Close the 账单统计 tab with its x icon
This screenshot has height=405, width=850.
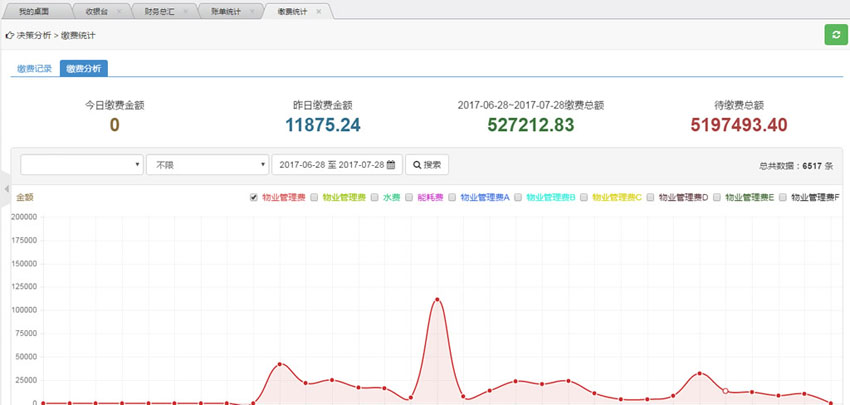pyautogui.click(x=250, y=11)
